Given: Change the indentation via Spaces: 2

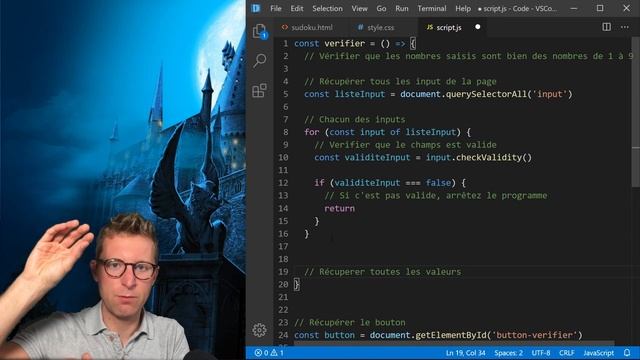Looking at the screenshot, I should click(x=508, y=353).
